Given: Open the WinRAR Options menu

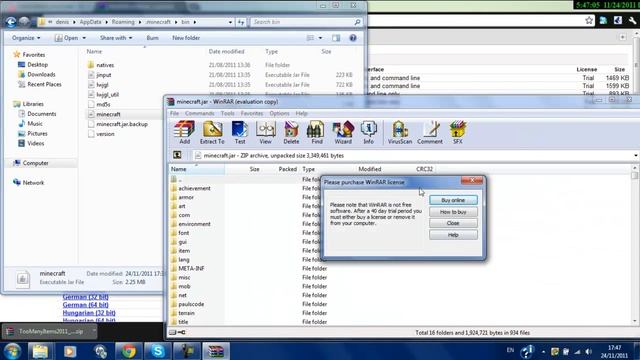Looking at the screenshot, I should point(279,113).
